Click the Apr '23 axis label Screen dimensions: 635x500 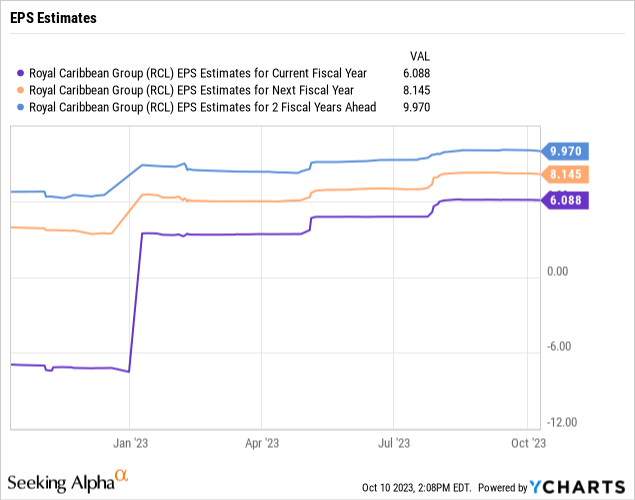(x=261, y=441)
